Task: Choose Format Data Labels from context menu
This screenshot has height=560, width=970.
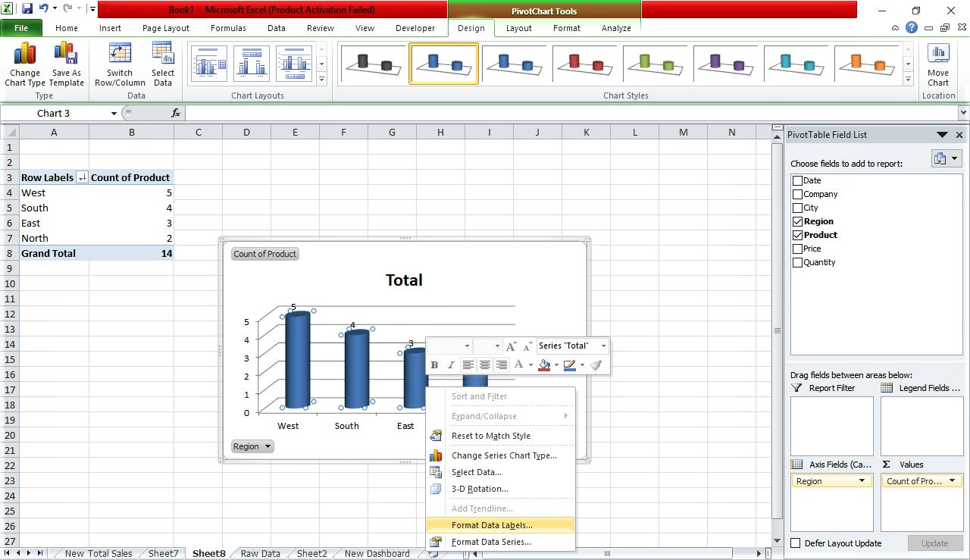Action: 500,524
